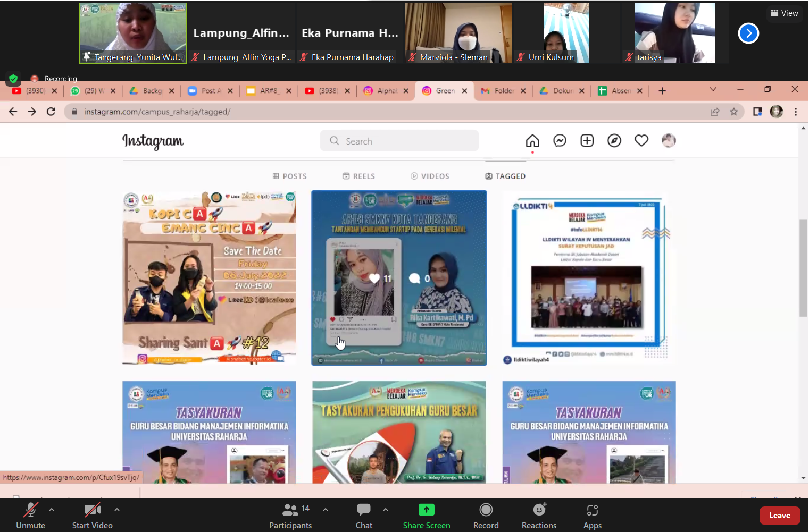Start Video in Zoom

(93, 516)
